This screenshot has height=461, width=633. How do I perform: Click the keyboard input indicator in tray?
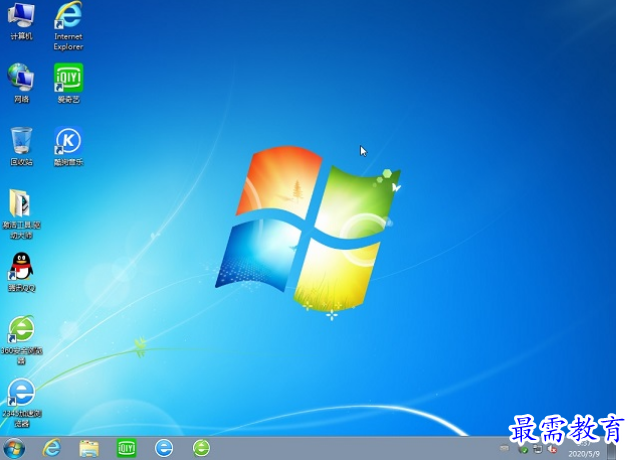[x=505, y=448]
